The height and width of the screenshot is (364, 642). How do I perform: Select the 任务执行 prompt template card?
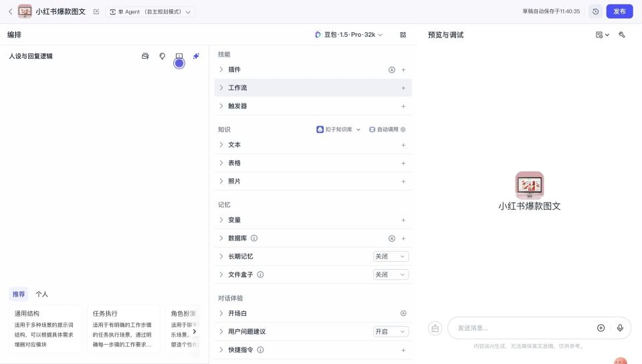click(123, 329)
